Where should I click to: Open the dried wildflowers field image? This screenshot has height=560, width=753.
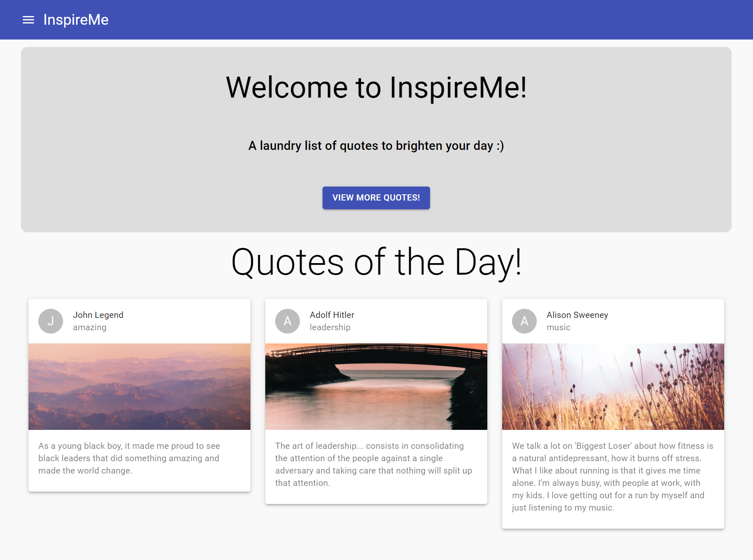[613, 387]
